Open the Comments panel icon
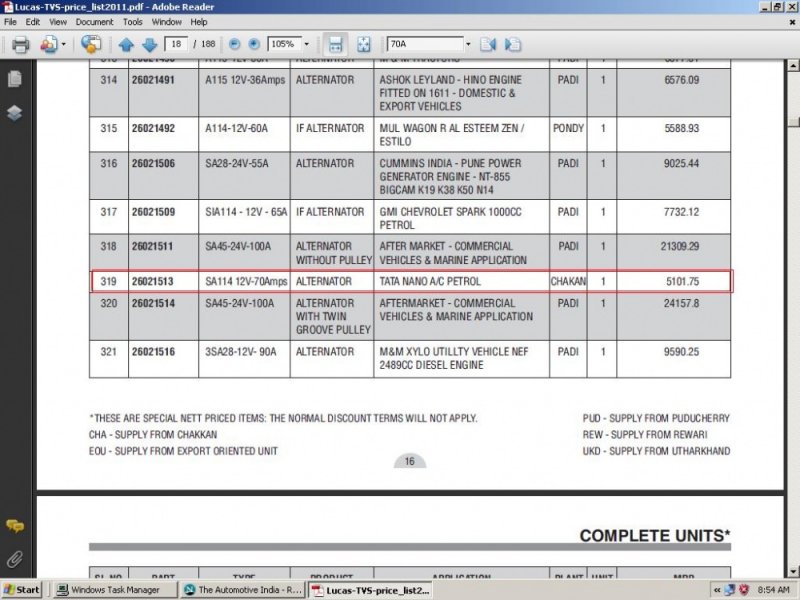This screenshot has width=800, height=600. tap(14, 526)
